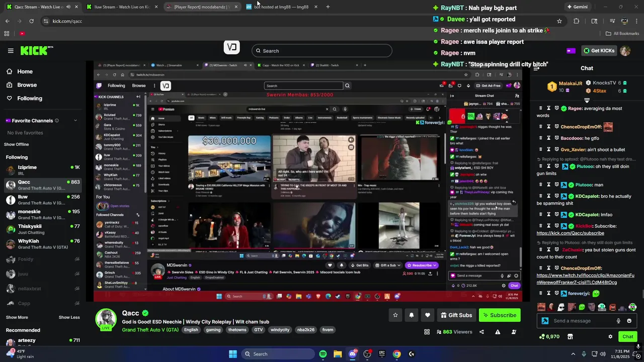Viewport: 644px width, 362px height.
Task: Click Show More in Following list
Action: [x=17, y=317]
